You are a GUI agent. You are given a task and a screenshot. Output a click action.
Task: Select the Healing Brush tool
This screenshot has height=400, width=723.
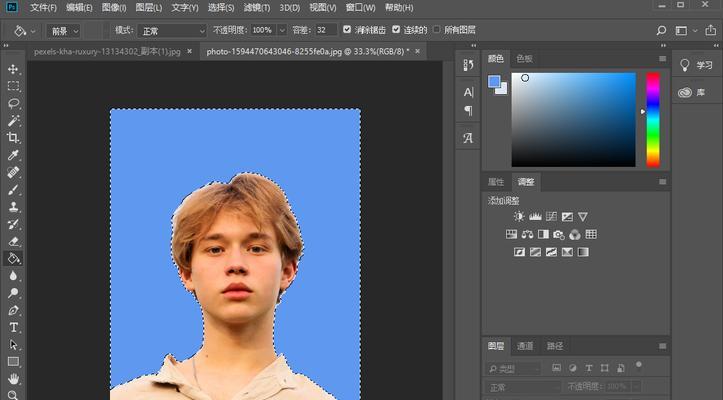coord(13,173)
